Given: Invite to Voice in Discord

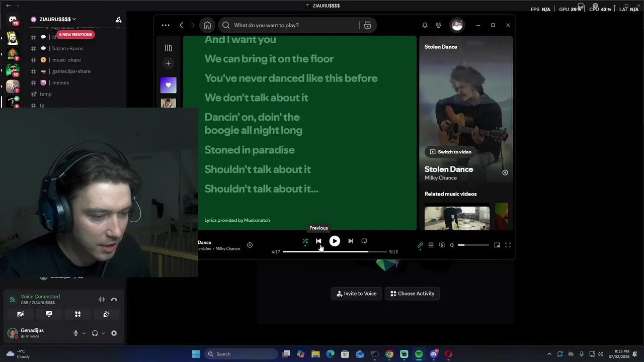Looking at the screenshot, I should pos(357,294).
